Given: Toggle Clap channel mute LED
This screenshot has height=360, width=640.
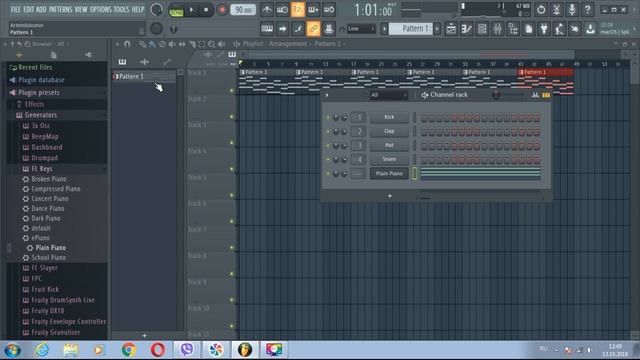Looking at the screenshot, I should point(328,131).
